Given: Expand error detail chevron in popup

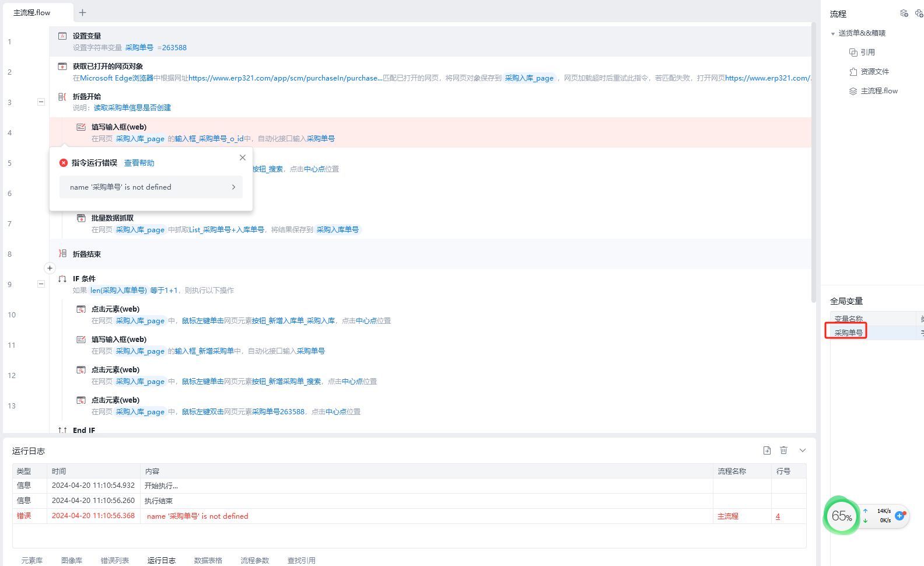Looking at the screenshot, I should coord(233,187).
